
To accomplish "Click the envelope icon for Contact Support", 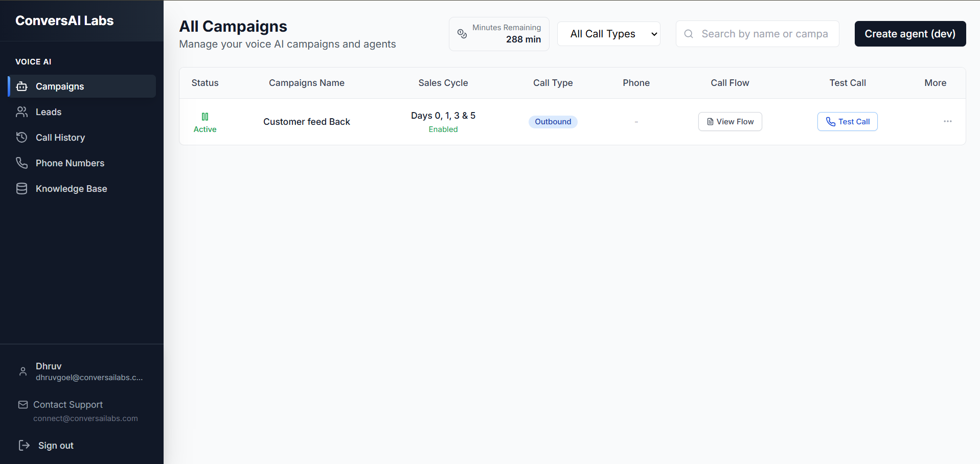I will click(x=23, y=405).
